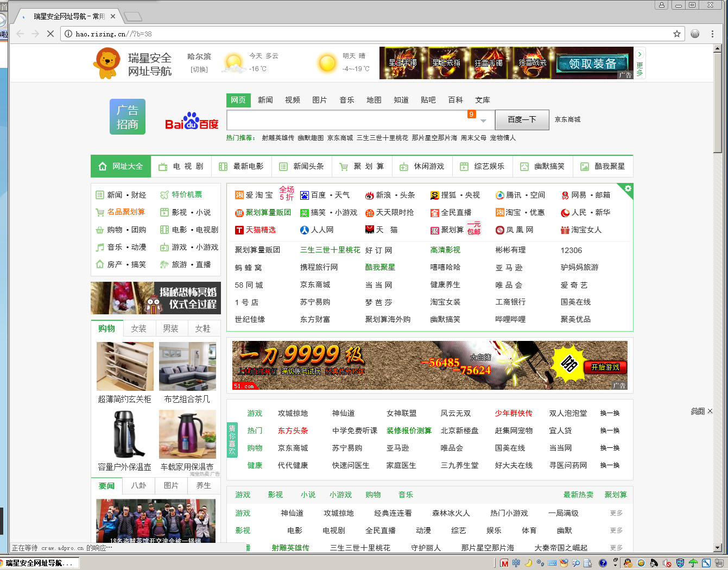Switch to the 贴吧 search tab
728x570 pixels.
click(428, 100)
